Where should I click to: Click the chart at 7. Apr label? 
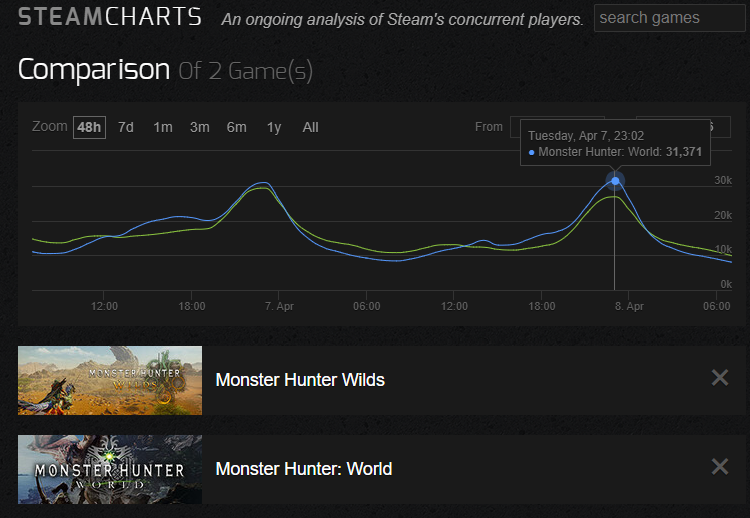pos(279,306)
